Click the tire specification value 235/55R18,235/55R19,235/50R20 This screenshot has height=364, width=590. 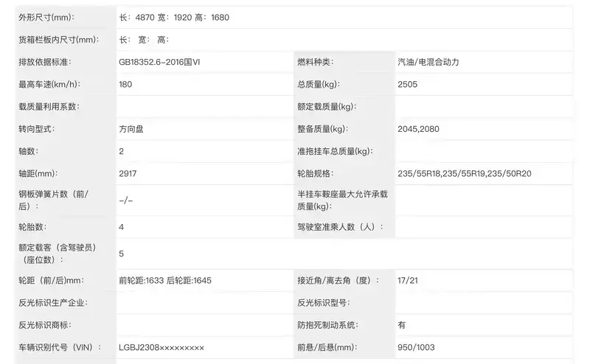(465, 174)
